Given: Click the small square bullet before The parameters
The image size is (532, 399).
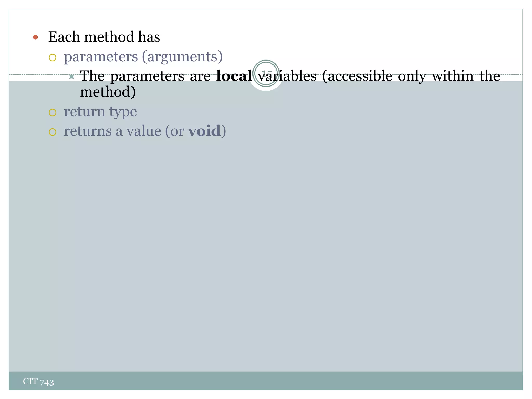Looking at the screenshot, I should pyautogui.click(x=71, y=77).
